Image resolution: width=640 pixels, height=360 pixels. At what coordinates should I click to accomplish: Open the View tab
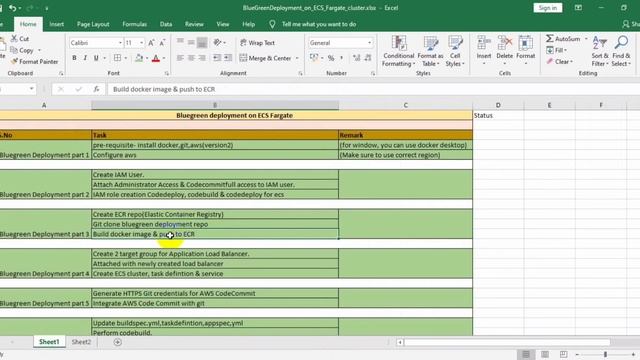222,24
